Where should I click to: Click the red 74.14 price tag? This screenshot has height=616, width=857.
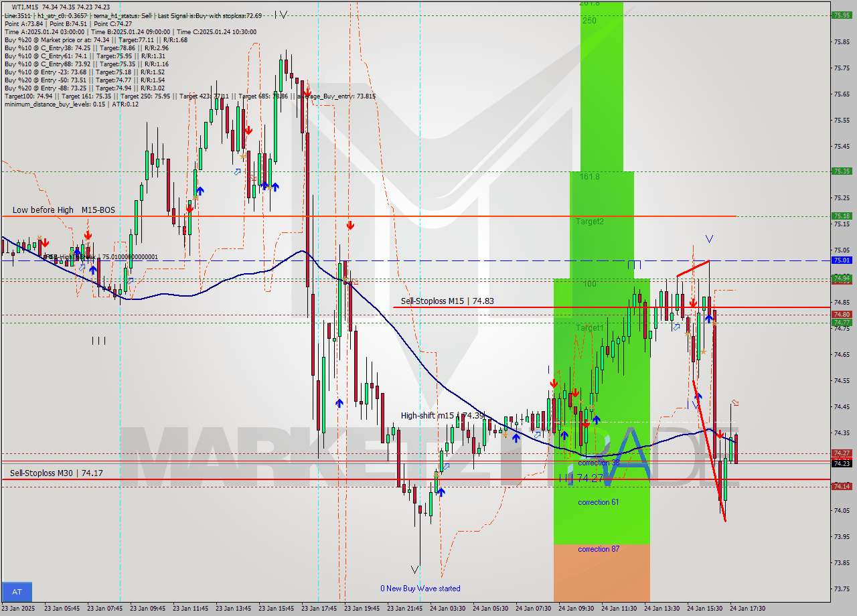coord(842,486)
